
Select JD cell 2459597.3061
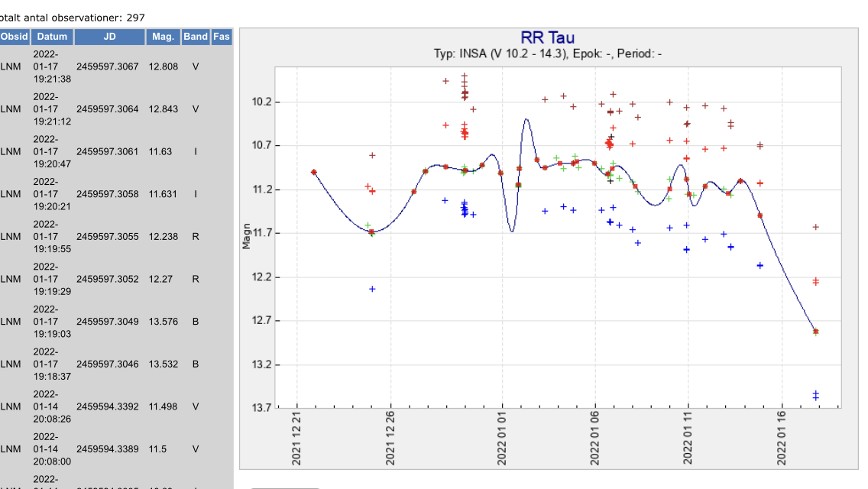coord(107,151)
